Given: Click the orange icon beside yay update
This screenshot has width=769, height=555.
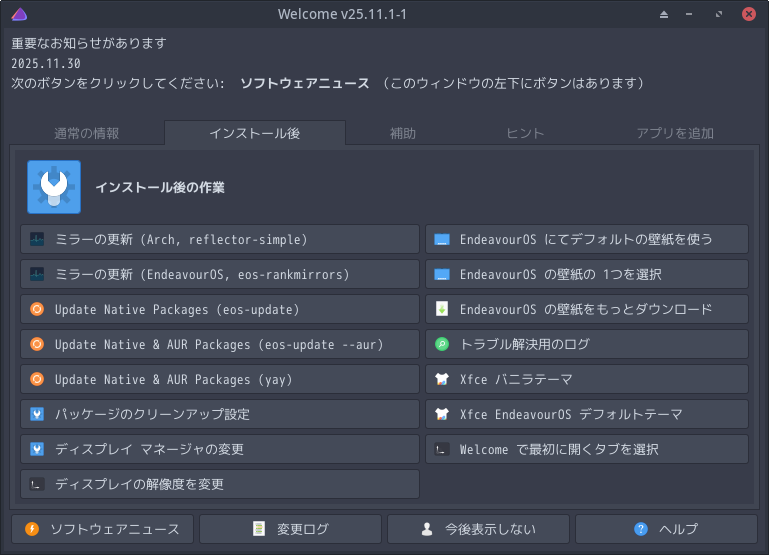Looking at the screenshot, I should [37, 379].
